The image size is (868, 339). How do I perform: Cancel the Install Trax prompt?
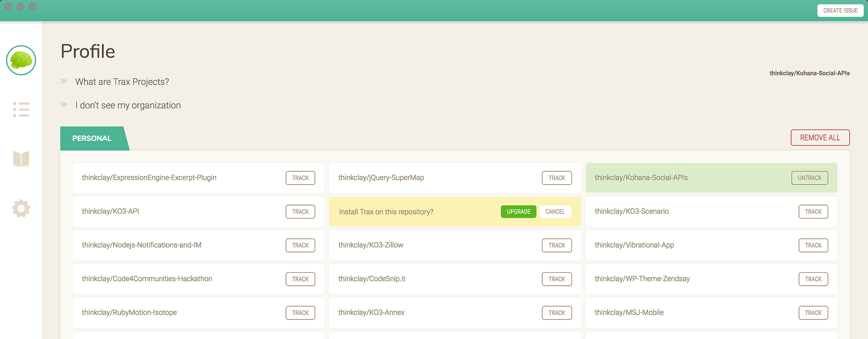(555, 212)
